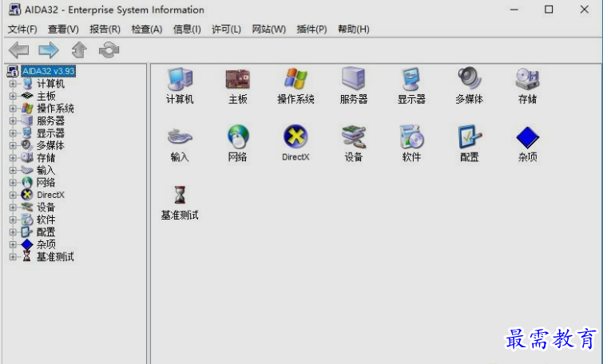Open the 报告(R) menu
The height and width of the screenshot is (364, 603).
coord(105,30)
